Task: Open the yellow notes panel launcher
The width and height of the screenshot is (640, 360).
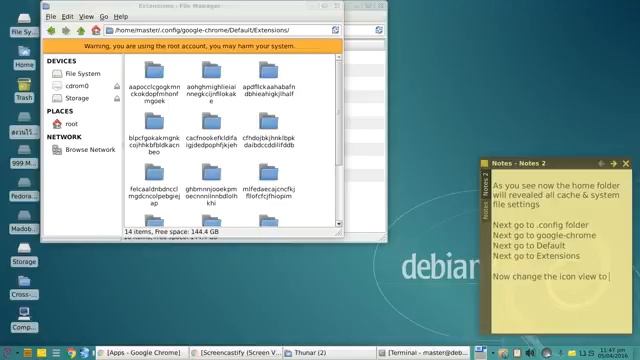Action: [42, 353]
